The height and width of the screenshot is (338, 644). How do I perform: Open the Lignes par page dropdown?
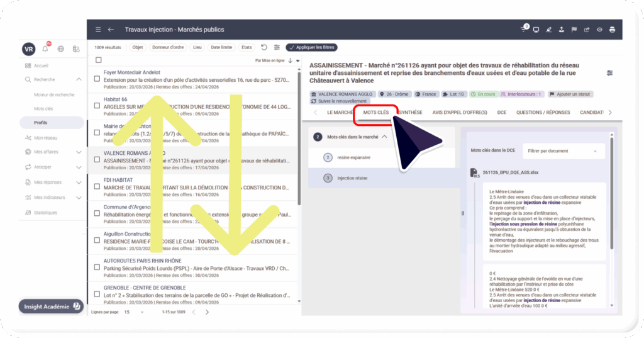(135, 312)
